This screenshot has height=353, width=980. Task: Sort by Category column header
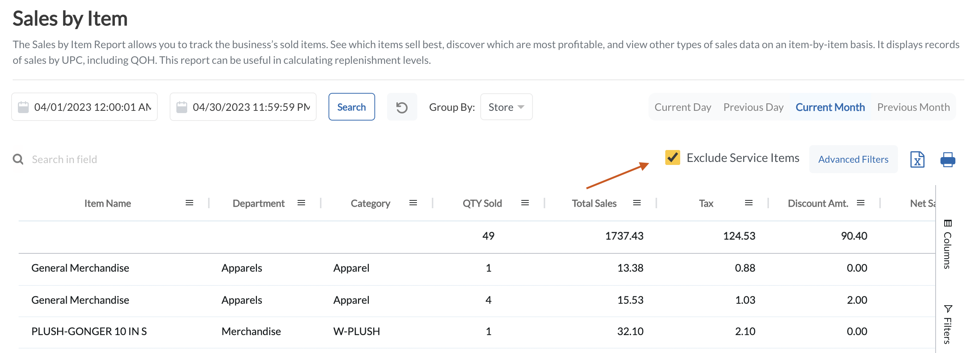(370, 203)
